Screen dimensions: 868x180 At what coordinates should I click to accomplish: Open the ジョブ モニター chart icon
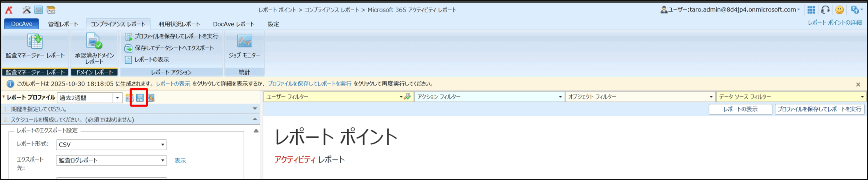coord(244,41)
